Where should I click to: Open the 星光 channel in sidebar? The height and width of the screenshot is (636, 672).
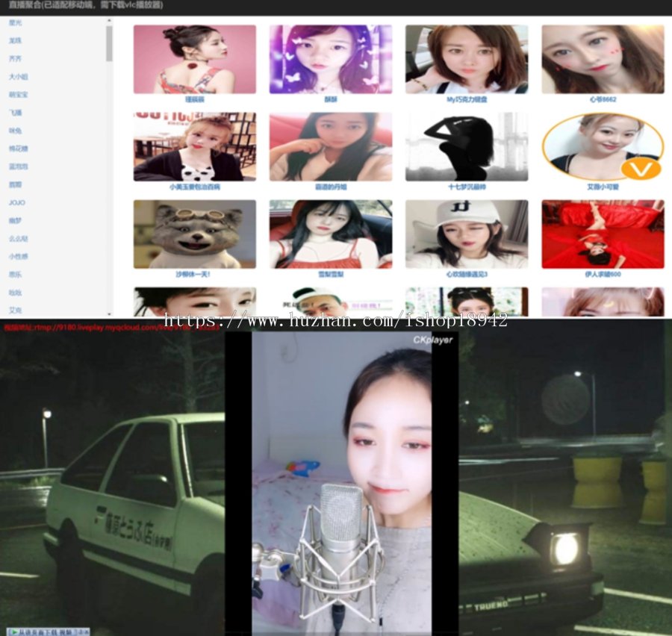tap(15, 22)
